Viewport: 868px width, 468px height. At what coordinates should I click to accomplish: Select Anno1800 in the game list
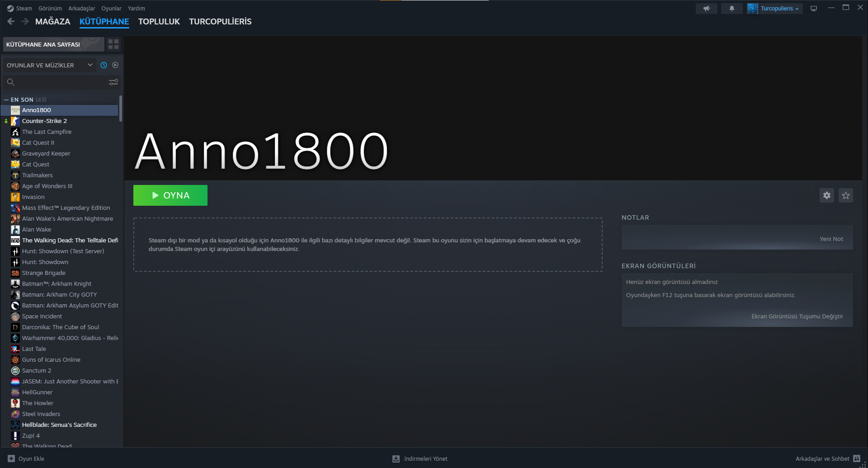[x=59, y=110]
